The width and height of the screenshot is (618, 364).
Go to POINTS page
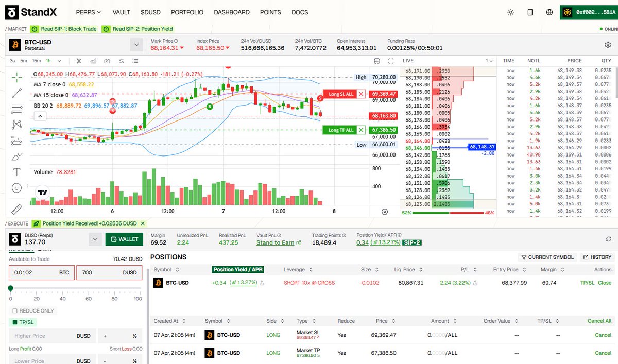270,12
